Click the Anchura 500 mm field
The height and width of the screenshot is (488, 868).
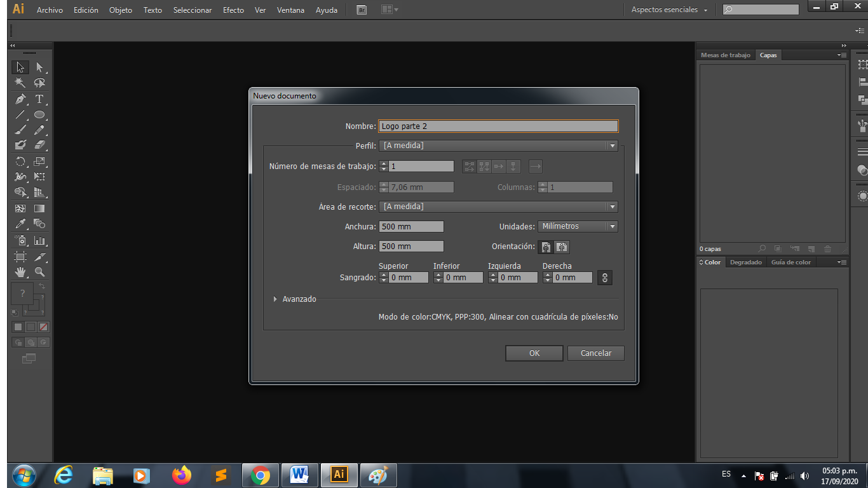(x=411, y=226)
